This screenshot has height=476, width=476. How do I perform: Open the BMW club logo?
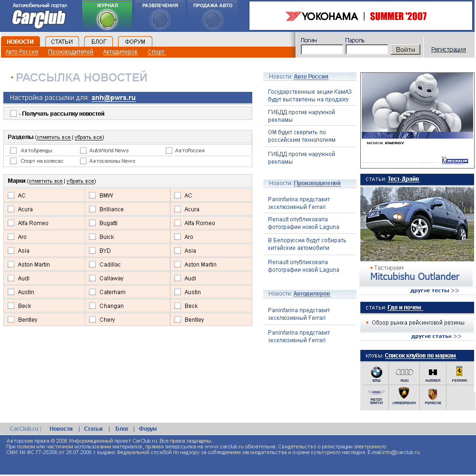click(376, 374)
